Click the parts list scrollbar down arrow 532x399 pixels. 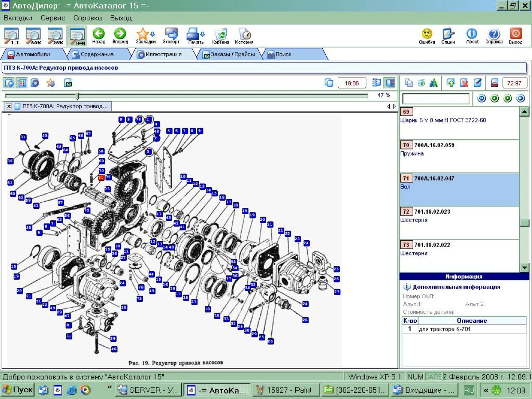(524, 267)
